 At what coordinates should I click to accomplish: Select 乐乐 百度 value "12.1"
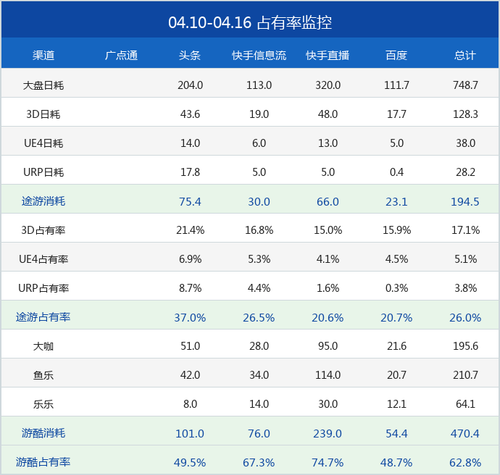point(397,404)
